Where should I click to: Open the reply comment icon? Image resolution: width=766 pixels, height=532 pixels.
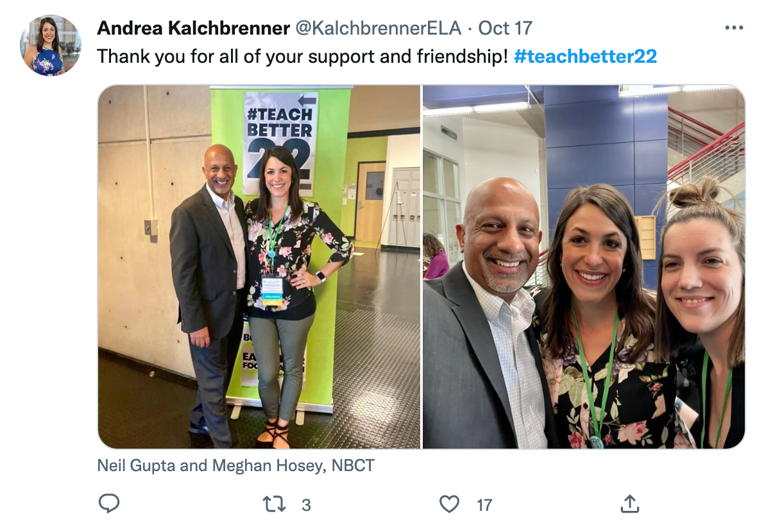pos(109,504)
